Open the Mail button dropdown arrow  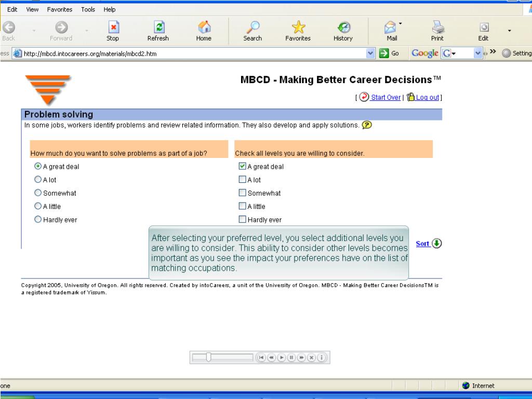(401, 23)
